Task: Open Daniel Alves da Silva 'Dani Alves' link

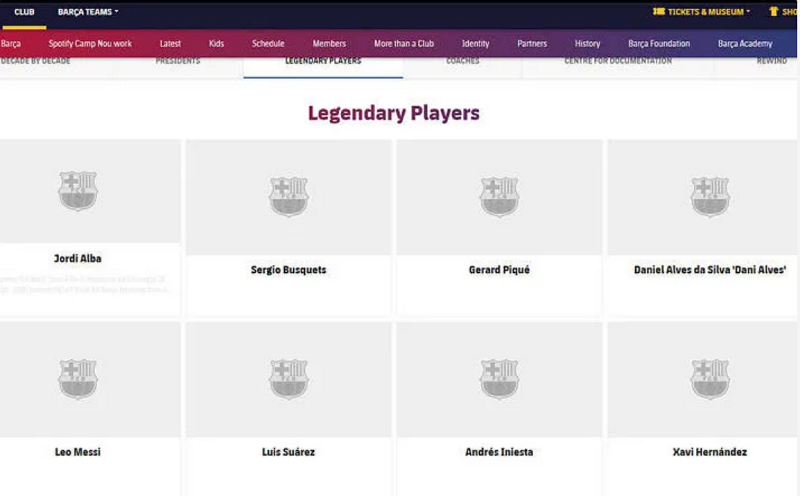Action: [710, 269]
